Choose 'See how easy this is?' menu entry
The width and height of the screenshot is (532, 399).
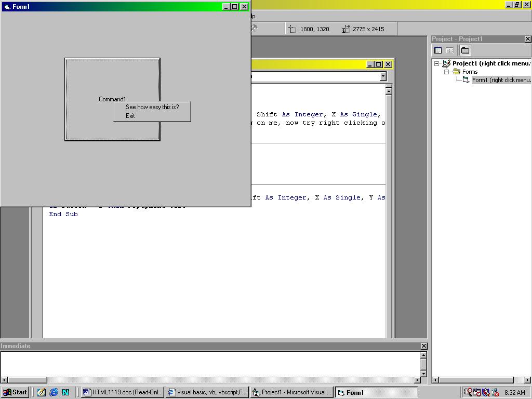coord(152,107)
